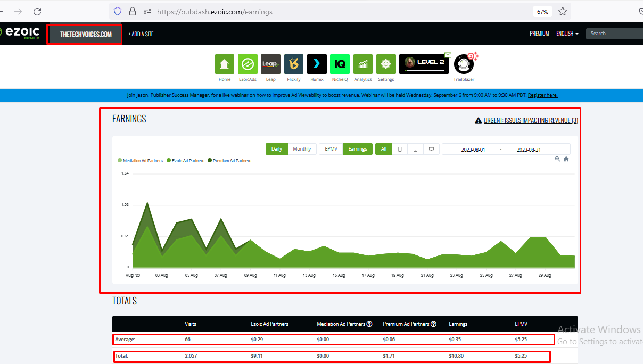Filter the chart by mobile device icon

tap(400, 149)
